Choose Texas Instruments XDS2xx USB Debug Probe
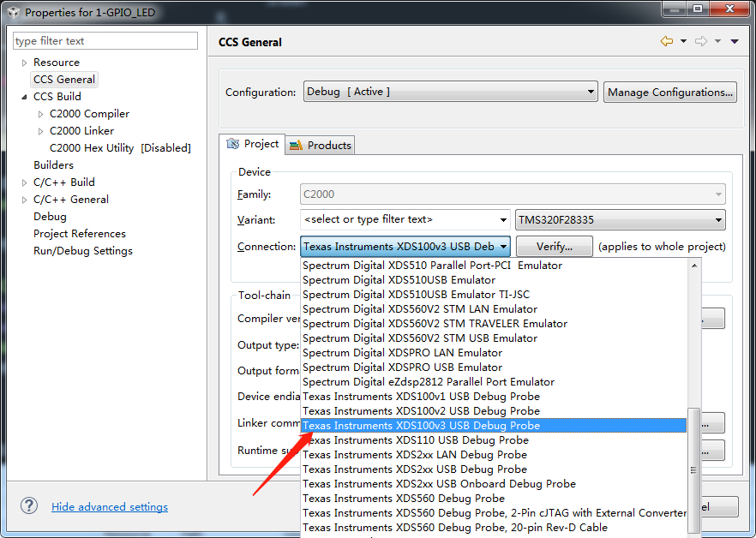The width and height of the screenshot is (756, 538). click(x=494, y=469)
